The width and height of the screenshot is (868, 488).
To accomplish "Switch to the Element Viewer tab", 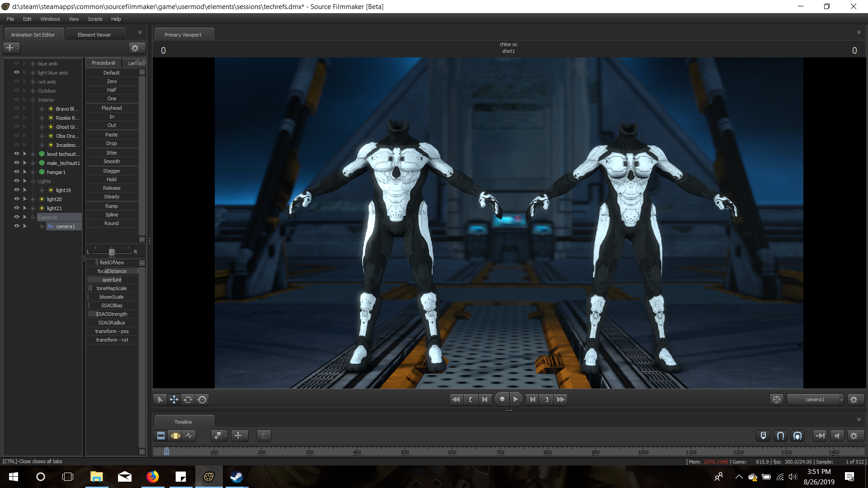I will point(94,35).
